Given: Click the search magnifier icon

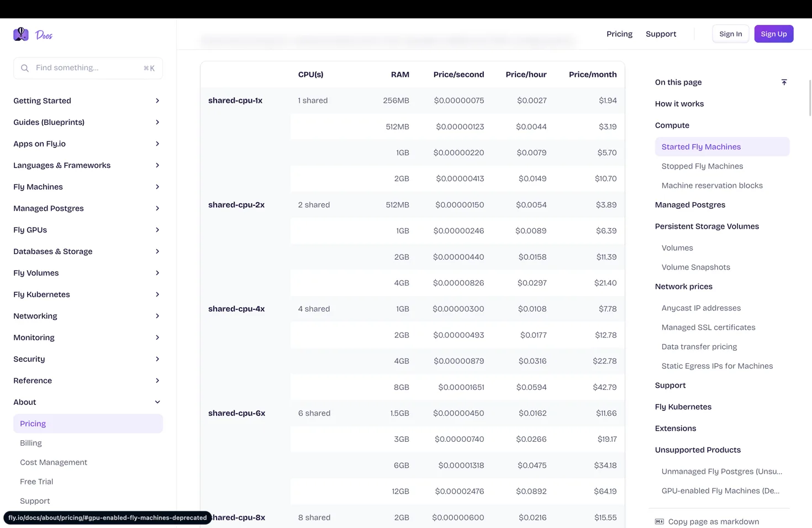Looking at the screenshot, I should click(25, 68).
